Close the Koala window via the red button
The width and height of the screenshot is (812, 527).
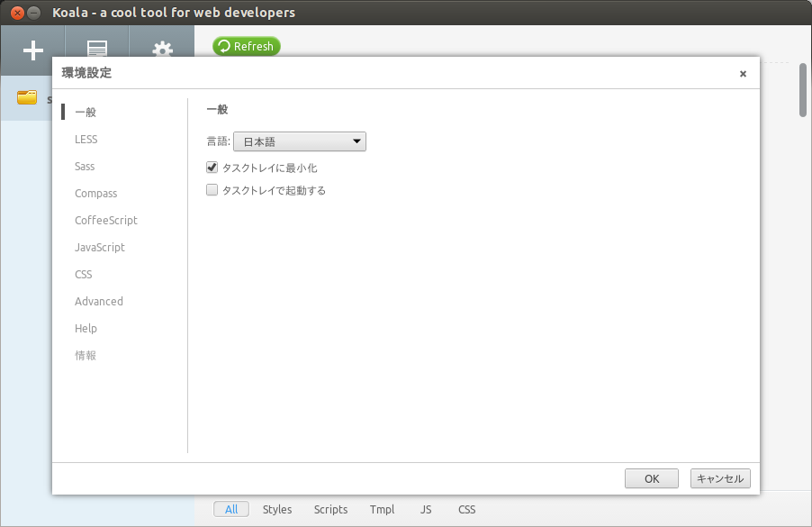point(17,13)
